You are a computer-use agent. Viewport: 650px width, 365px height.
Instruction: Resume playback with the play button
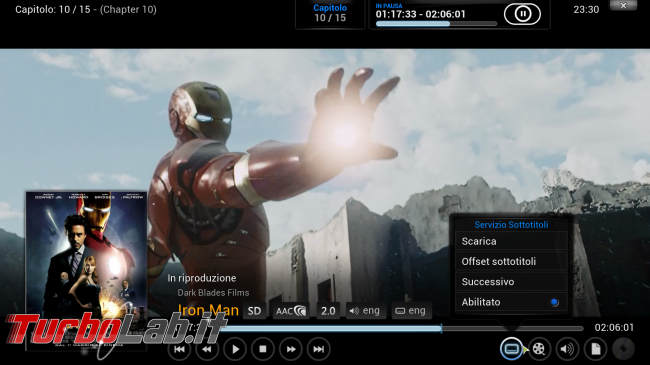[235, 349]
